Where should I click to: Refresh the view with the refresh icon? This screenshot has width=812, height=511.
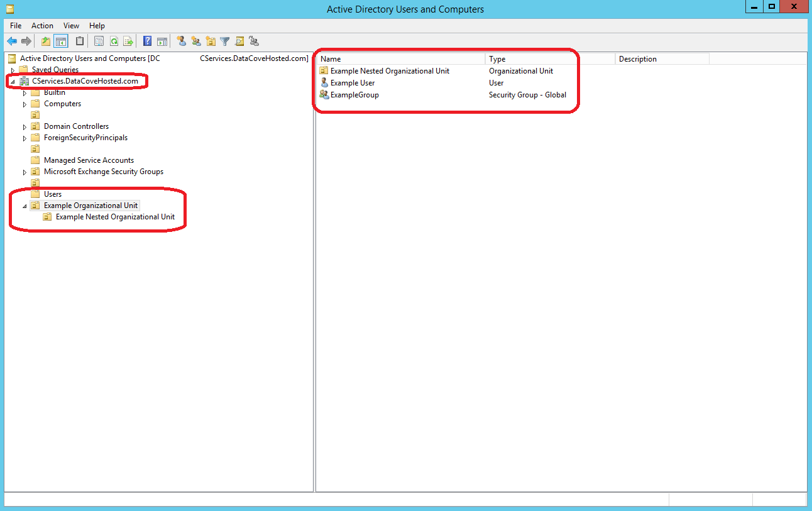point(114,41)
